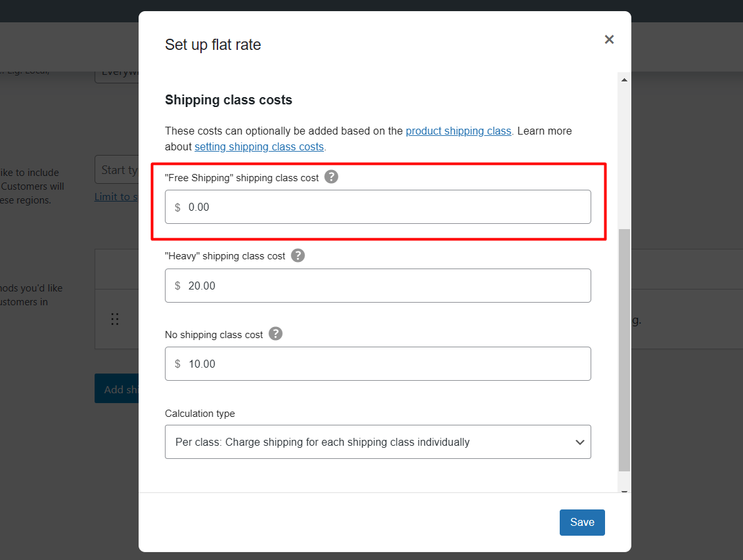The image size is (743, 560).
Task: Open help tooltip for Heavy shipping class cost
Action: 298,255
